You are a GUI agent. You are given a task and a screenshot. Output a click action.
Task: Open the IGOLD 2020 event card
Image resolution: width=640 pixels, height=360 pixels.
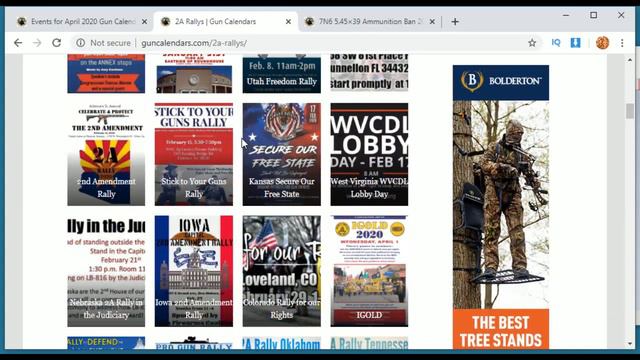(x=369, y=271)
